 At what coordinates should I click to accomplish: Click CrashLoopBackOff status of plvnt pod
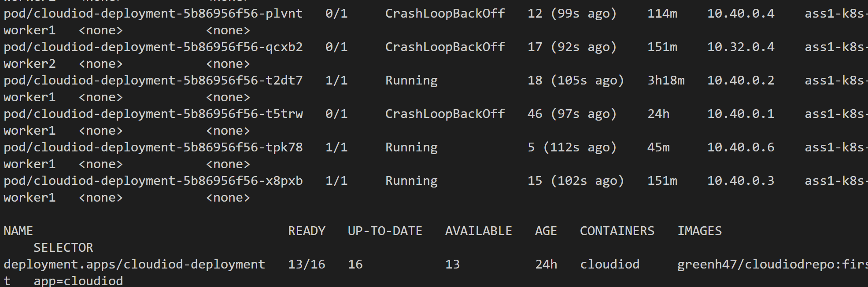[445, 14]
